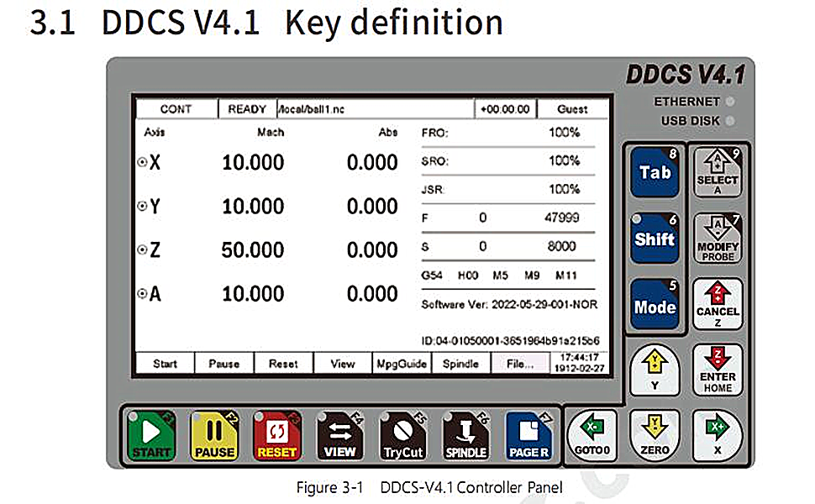This screenshot has height=504, width=815.
Task: Click the M9 status code
Action: (x=532, y=275)
